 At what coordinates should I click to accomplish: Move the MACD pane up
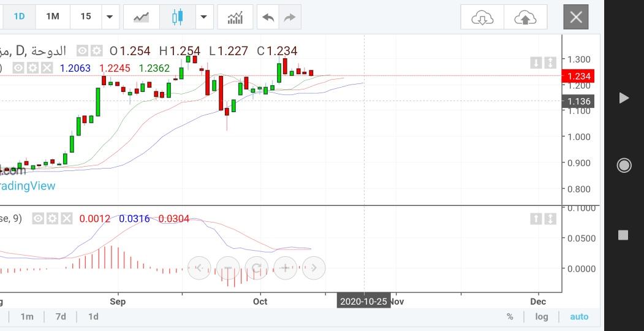(536, 218)
